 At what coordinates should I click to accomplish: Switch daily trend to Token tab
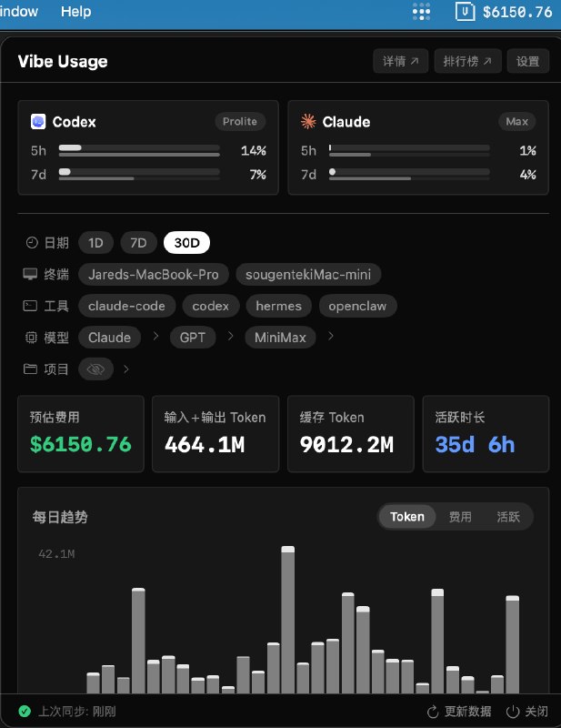[x=407, y=517]
